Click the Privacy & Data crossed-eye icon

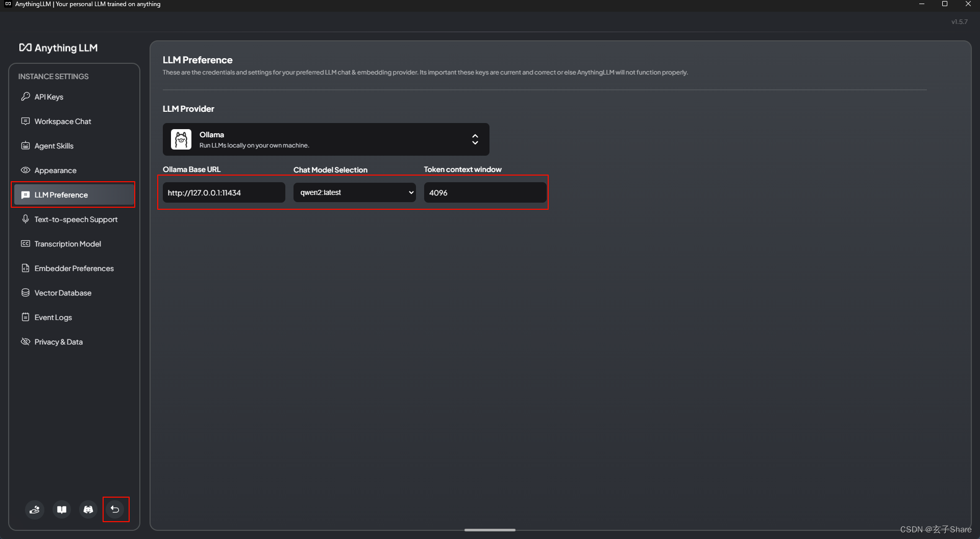coord(26,341)
